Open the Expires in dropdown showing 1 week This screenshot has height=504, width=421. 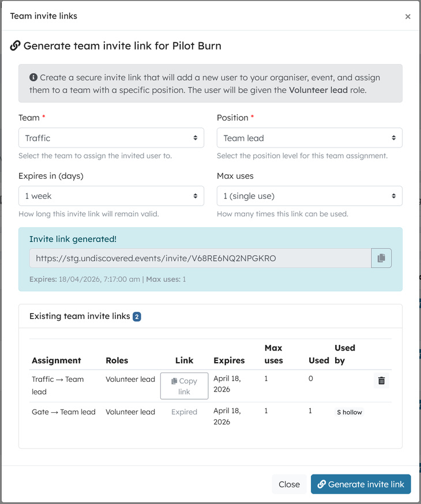[x=111, y=196]
